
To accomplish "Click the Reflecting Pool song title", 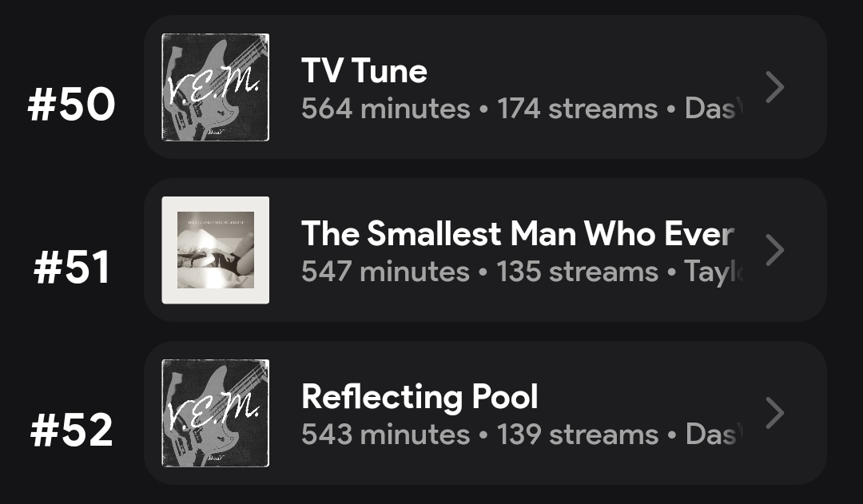I will point(420,397).
